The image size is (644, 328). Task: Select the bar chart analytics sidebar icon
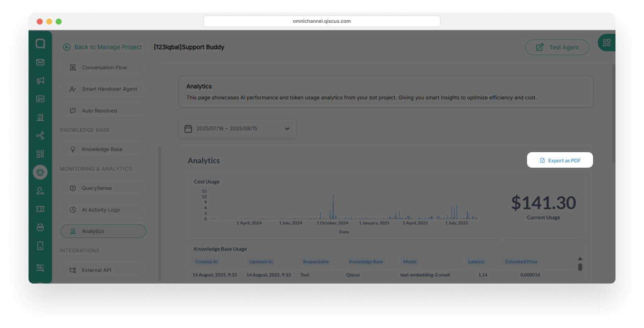tap(40, 117)
